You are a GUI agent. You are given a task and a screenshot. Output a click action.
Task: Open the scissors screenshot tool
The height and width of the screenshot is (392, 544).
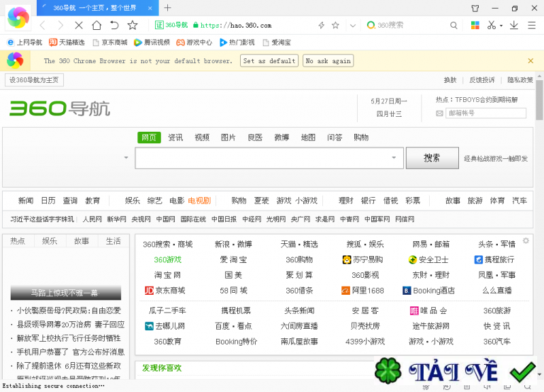(x=492, y=25)
